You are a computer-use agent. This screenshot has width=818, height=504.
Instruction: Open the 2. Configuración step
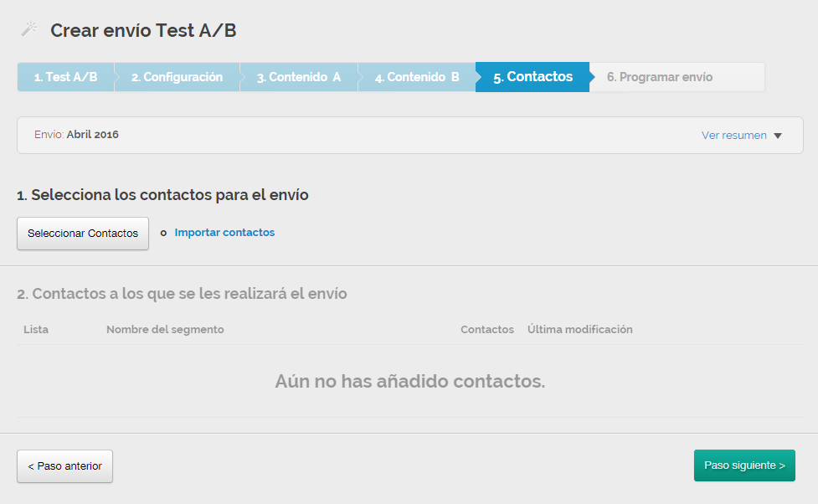[177, 77]
